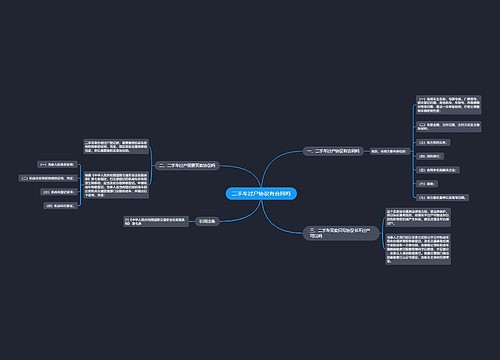Click item (五) on contract dispute resolution
500x360 pixels.
coord(437,170)
